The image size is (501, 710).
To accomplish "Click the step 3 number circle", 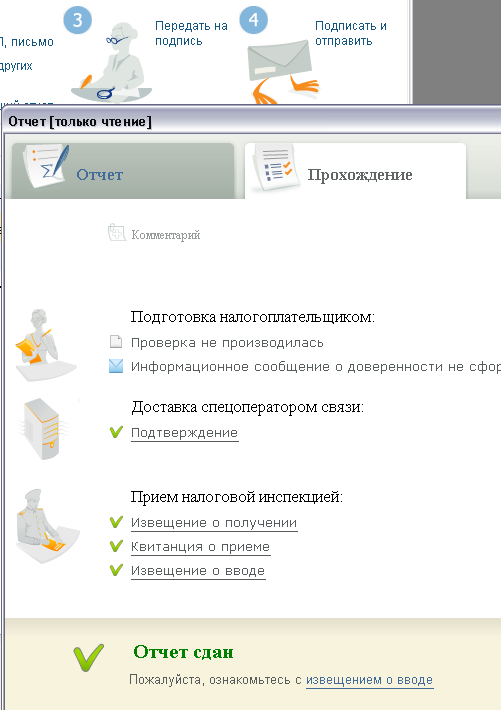I will (77, 20).
